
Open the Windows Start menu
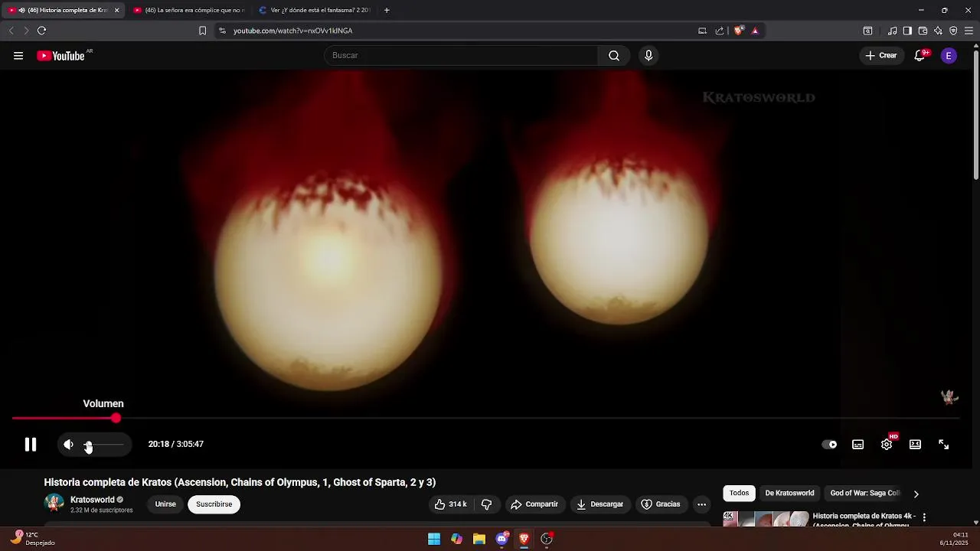click(434, 539)
